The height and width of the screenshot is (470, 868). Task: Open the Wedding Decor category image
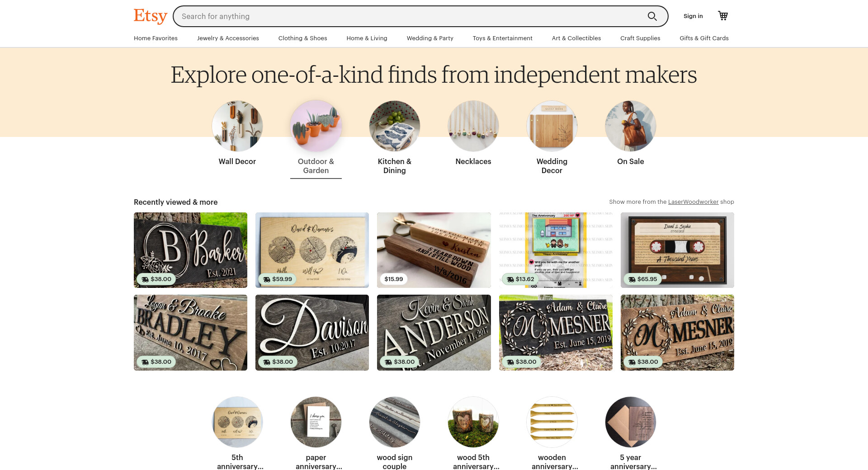(552, 126)
